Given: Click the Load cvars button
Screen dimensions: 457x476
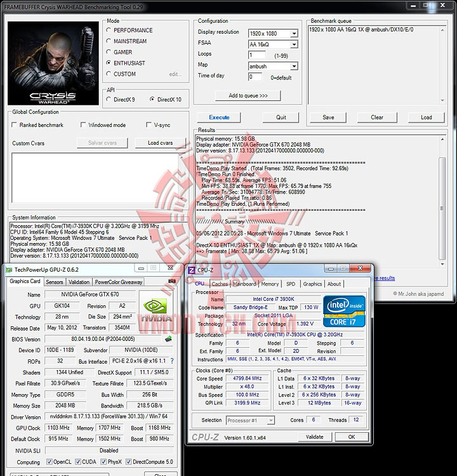Looking at the screenshot, I should (x=161, y=143).
